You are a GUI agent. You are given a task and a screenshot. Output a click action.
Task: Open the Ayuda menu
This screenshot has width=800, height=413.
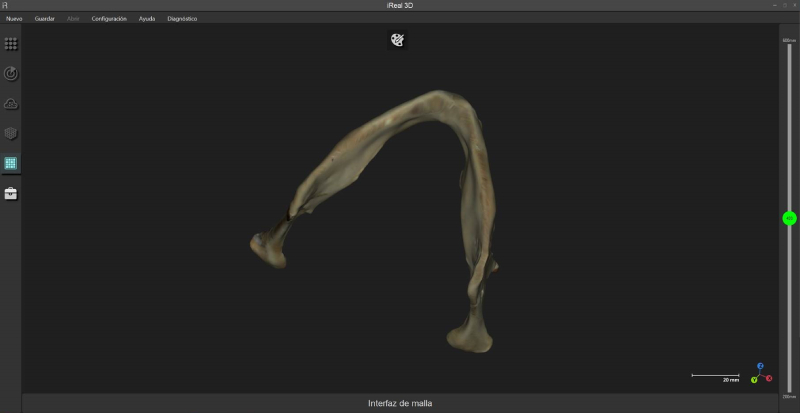pos(147,19)
